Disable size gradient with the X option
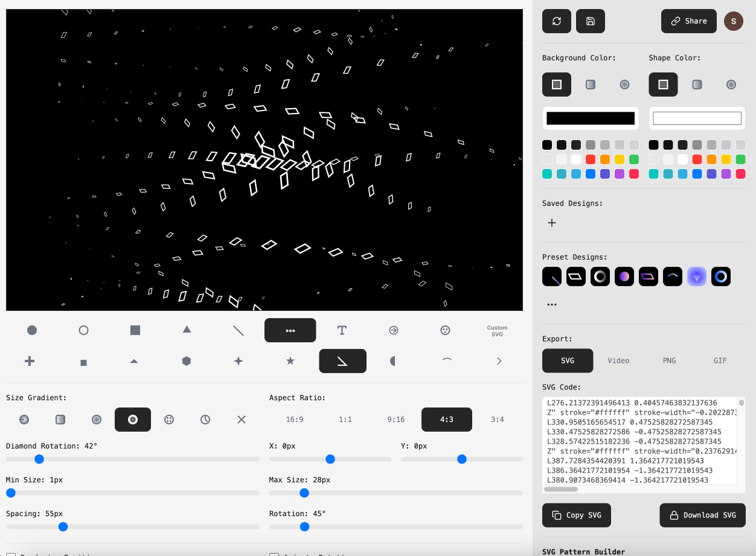Viewport: 756px width, 556px height. point(242,420)
